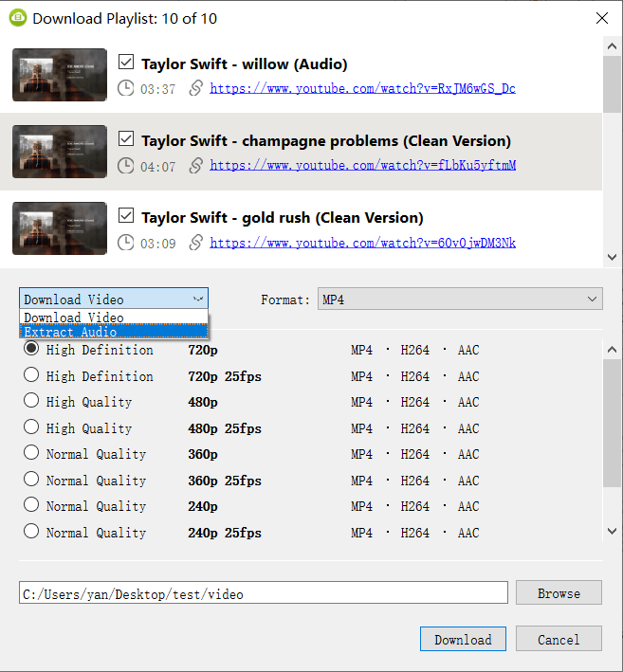Click the playlist scrollbar thumb

(612, 84)
